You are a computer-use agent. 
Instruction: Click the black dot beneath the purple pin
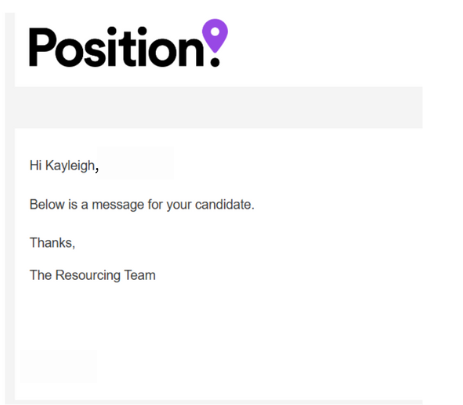coord(216,62)
